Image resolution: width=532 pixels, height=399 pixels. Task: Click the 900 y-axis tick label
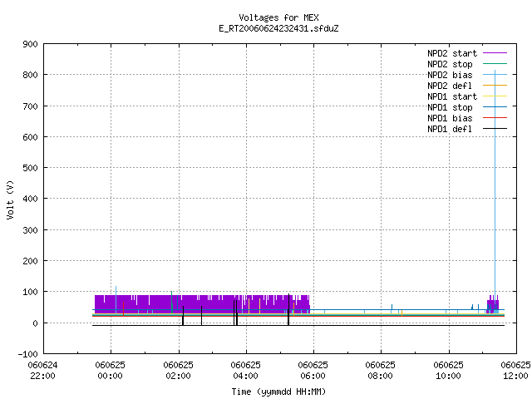click(30, 44)
